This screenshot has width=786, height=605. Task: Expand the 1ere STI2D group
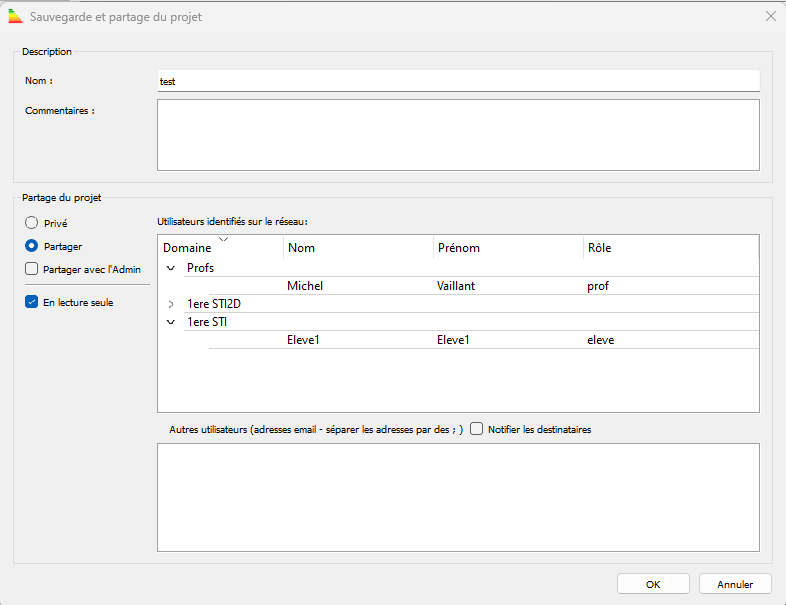pyautogui.click(x=170, y=304)
